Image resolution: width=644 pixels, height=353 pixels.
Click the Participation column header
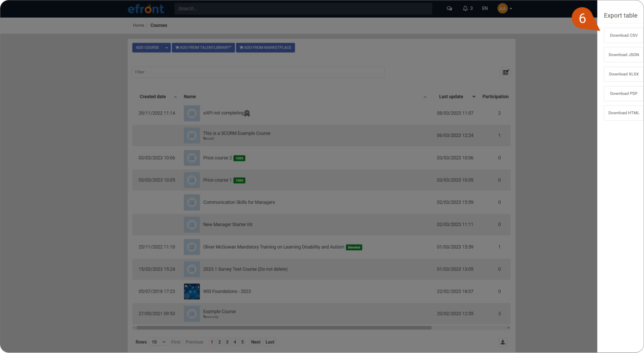(x=495, y=97)
